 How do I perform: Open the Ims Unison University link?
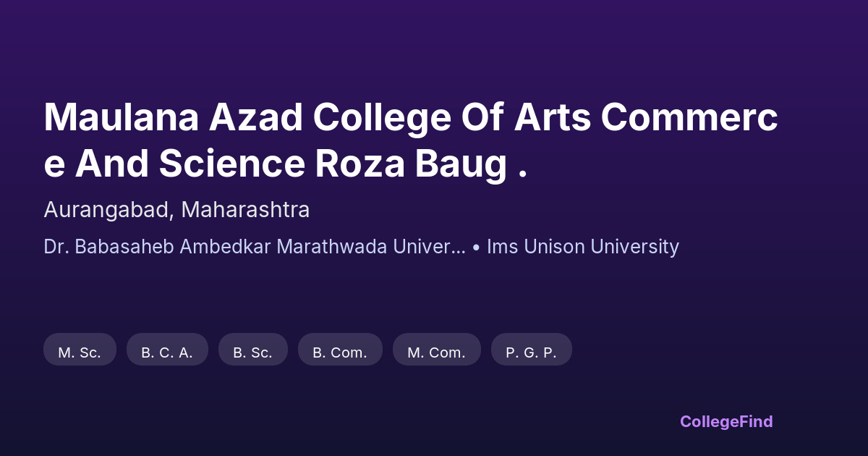click(x=583, y=247)
